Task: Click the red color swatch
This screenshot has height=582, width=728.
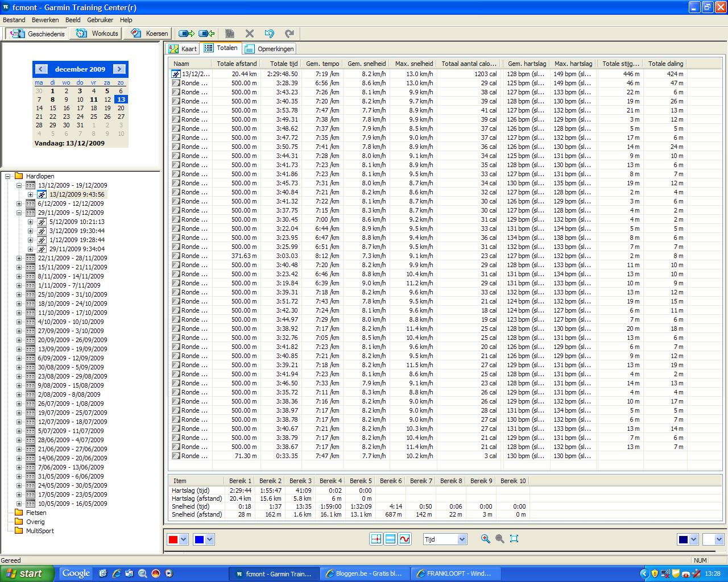Action: (x=173, y=539)
